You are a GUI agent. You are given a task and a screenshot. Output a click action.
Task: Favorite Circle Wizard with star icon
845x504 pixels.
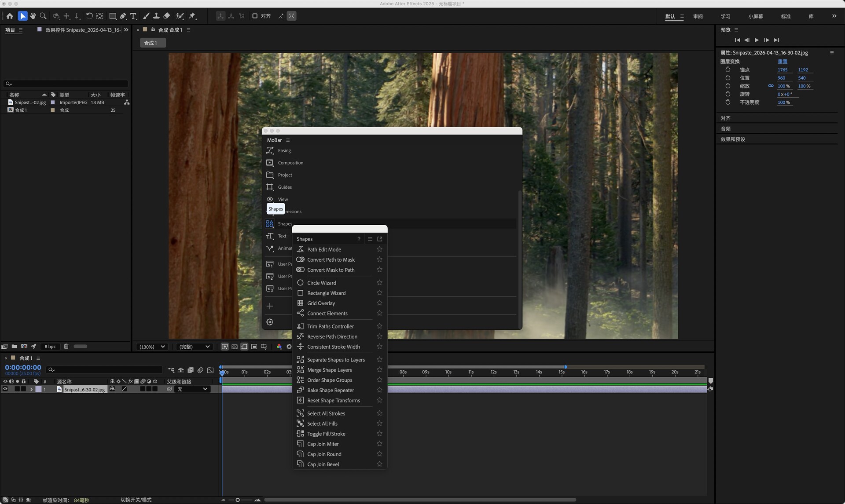379,282
